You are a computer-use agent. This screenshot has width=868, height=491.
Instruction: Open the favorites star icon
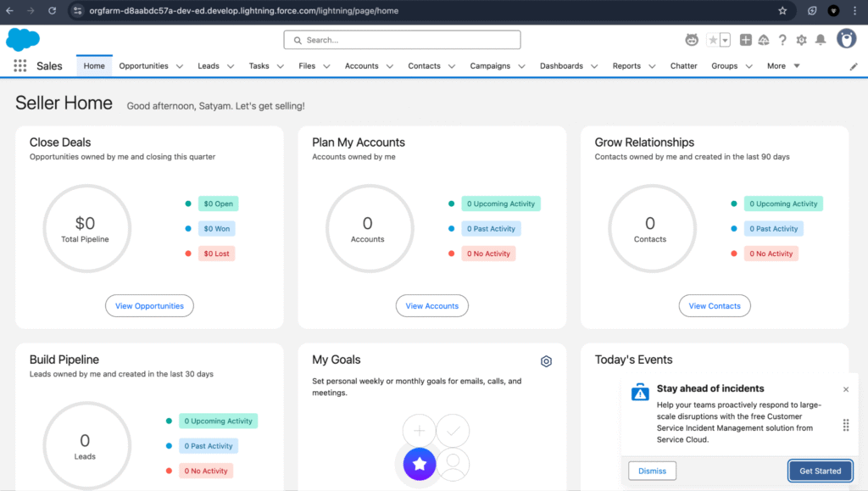[714, 39]
